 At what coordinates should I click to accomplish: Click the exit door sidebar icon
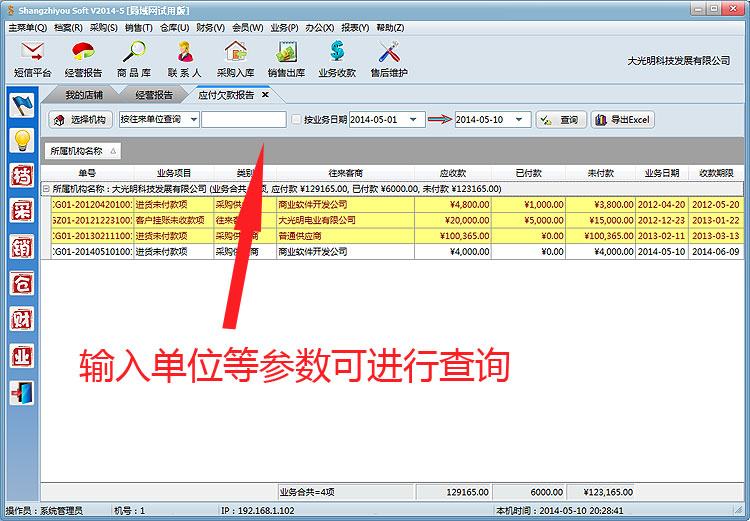point(22,393)
